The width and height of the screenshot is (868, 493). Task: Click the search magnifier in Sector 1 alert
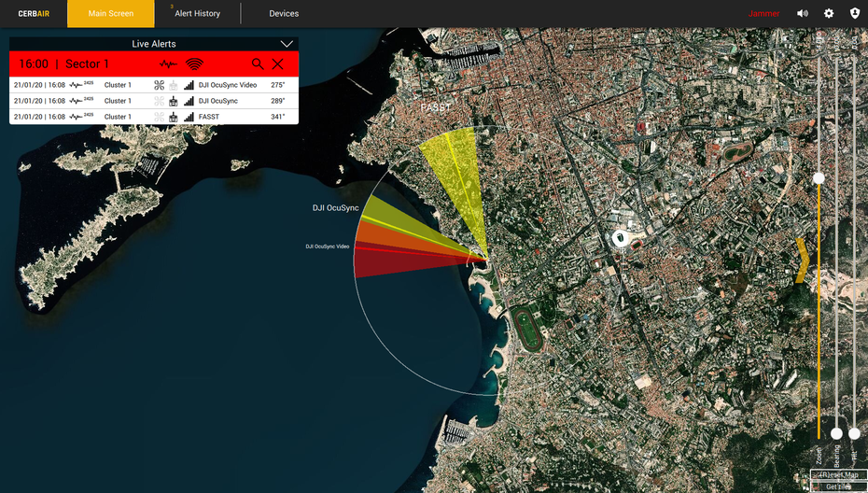(258, 63)
